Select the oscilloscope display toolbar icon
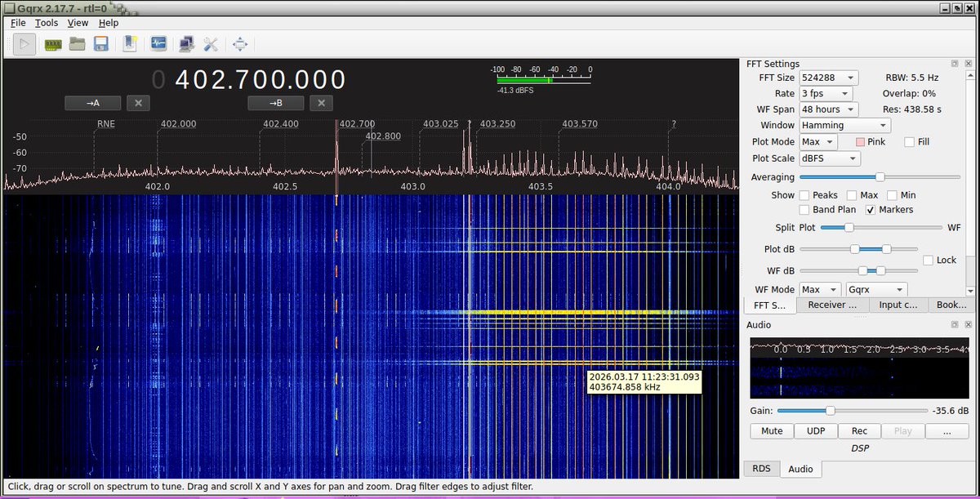980x499 pixels. click(159, 43)
